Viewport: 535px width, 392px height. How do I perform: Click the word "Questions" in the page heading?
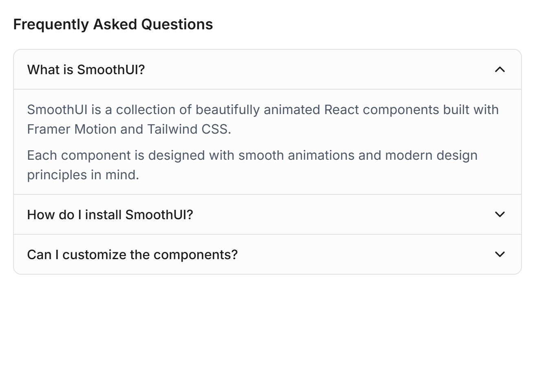(x=177, y=24)
